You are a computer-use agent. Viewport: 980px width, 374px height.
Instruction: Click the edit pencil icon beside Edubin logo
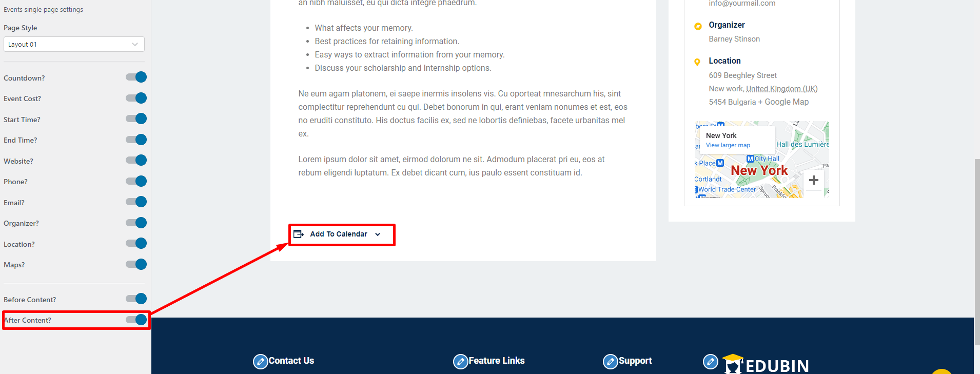(x=710, y=362)
